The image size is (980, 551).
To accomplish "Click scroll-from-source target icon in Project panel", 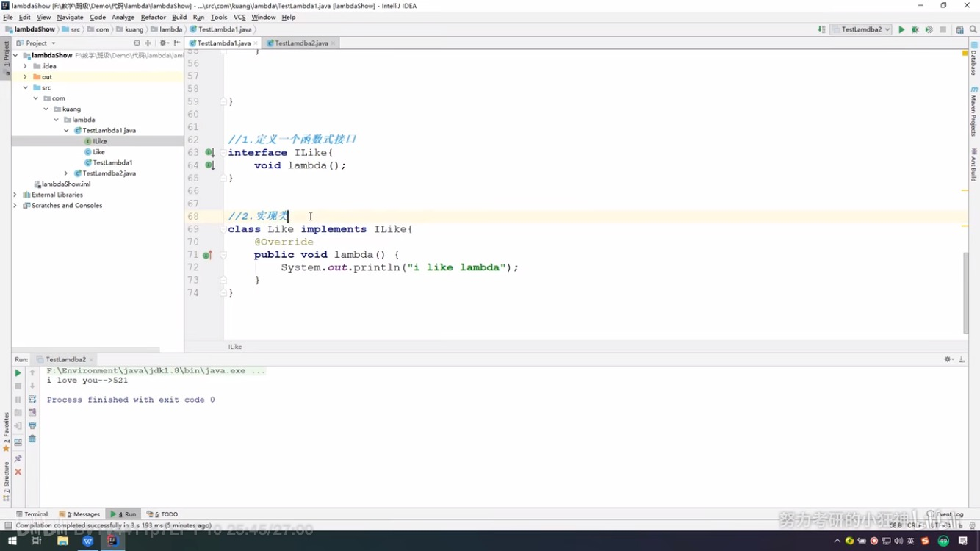I will coord(137,43).
